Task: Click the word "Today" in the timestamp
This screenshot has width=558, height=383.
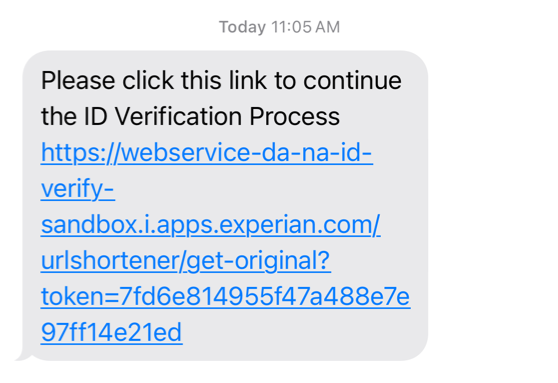Action: (x=242, y=27)
